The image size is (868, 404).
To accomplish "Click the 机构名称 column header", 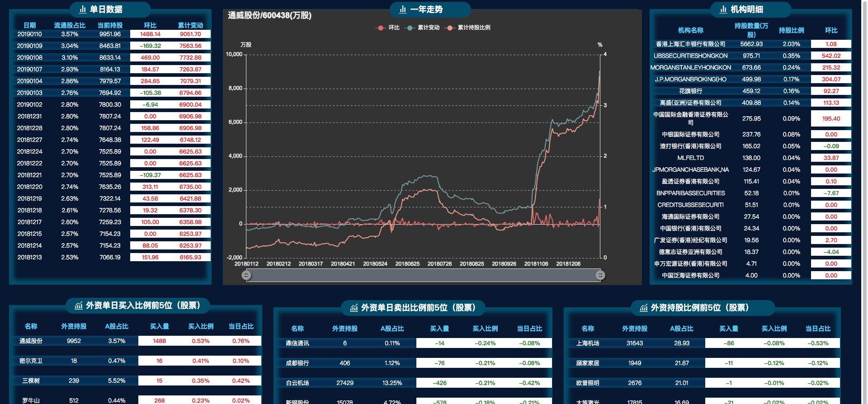I will point(690,30).
